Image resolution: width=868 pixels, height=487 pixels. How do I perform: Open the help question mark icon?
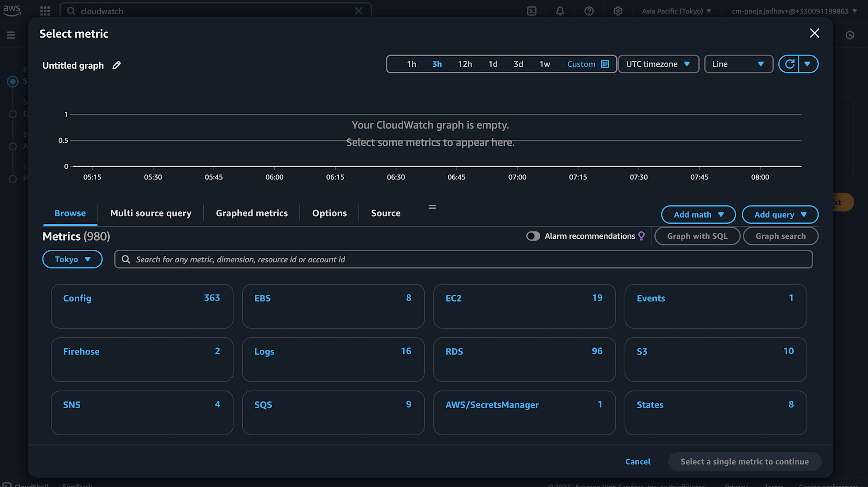[589, 11]
